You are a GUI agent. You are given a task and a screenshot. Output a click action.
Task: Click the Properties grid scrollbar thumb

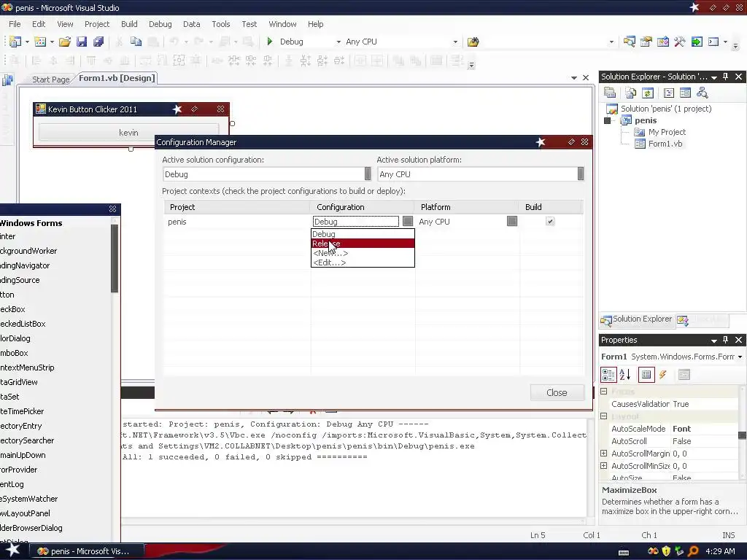click(742, 435)
